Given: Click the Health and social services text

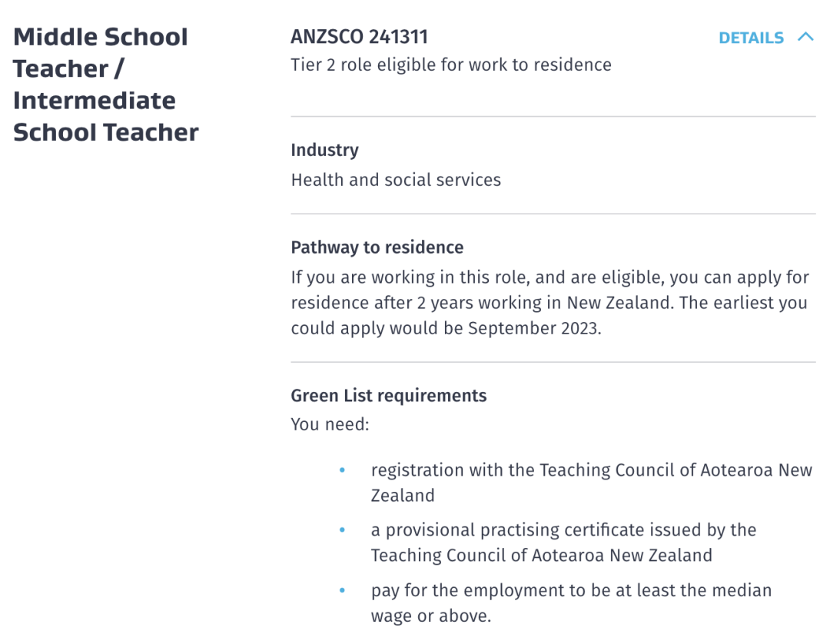Looking at the screenshot, I should tap(396, 180).
